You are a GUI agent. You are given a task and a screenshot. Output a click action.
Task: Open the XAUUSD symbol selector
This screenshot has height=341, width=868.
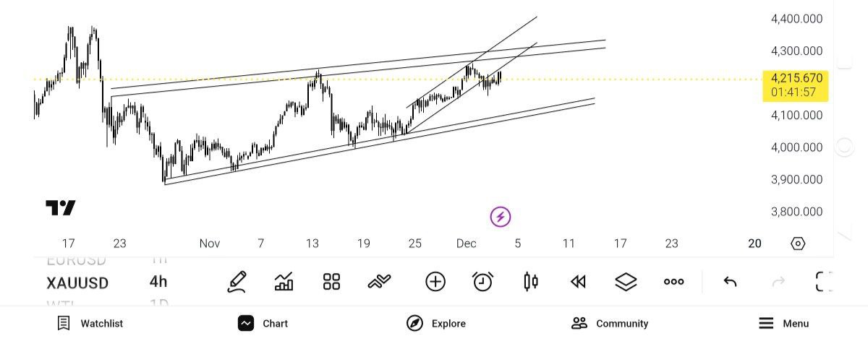point(77,282)
